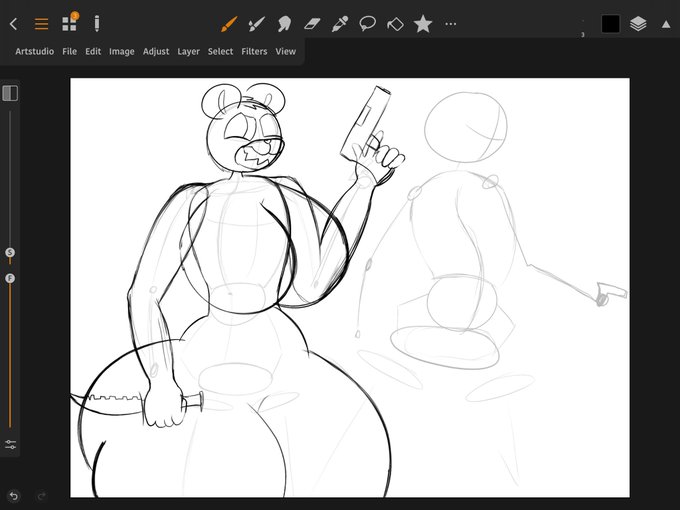680x510 pixels.
Task: Open the black color swatch
Action: [x=610, y=24]
